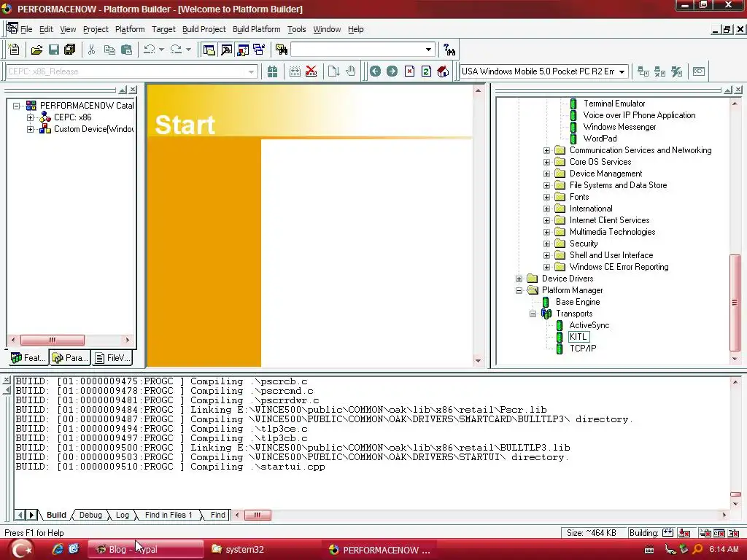Click the Copy icon in toolbar
This screenshot has height=560, width=747.
click(109, 50)
